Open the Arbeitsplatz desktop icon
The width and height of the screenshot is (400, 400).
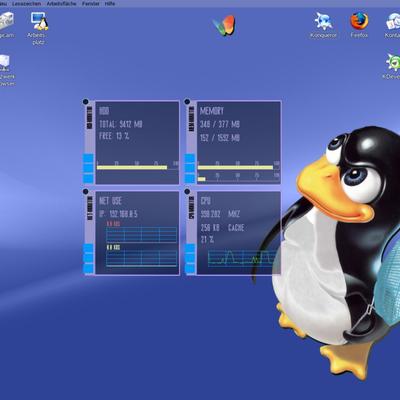pyautogui.click(x=39, y=28)
